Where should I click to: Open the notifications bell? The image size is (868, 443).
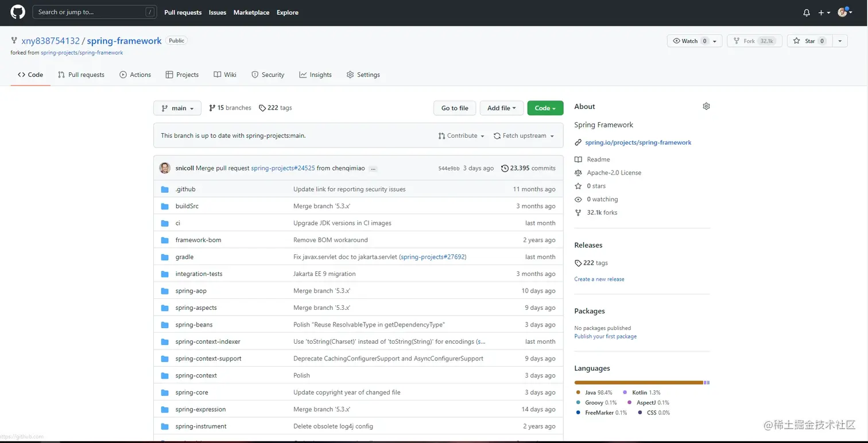(x=807, y=13)
